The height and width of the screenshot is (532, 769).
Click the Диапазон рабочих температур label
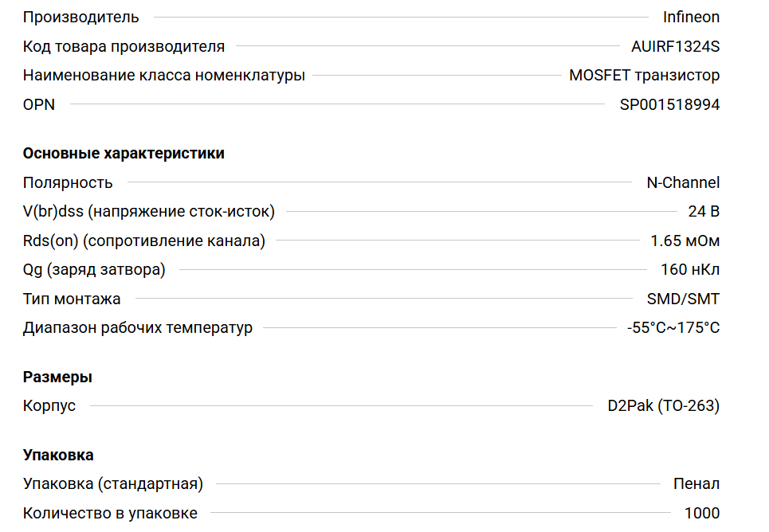tap(137, 328)
